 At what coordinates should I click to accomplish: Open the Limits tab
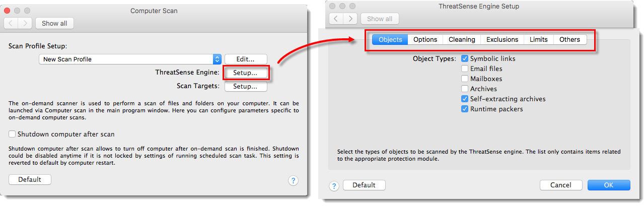[x=538, y=39]
